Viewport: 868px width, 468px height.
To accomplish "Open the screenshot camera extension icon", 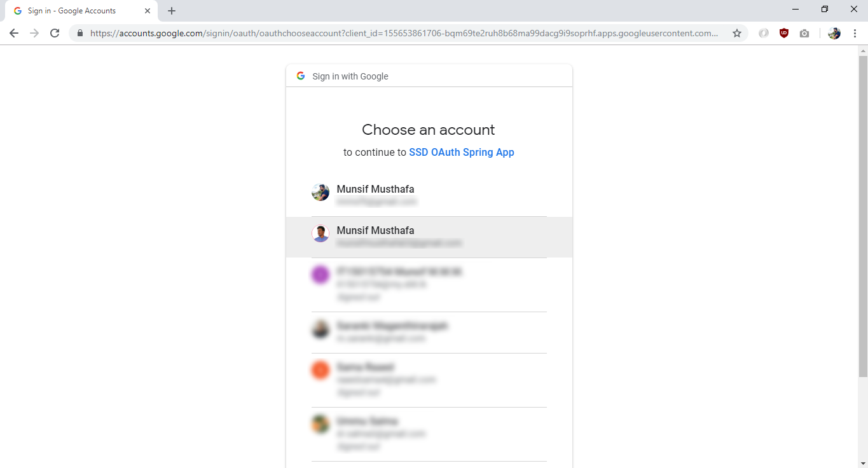I will tap(804, 32).
